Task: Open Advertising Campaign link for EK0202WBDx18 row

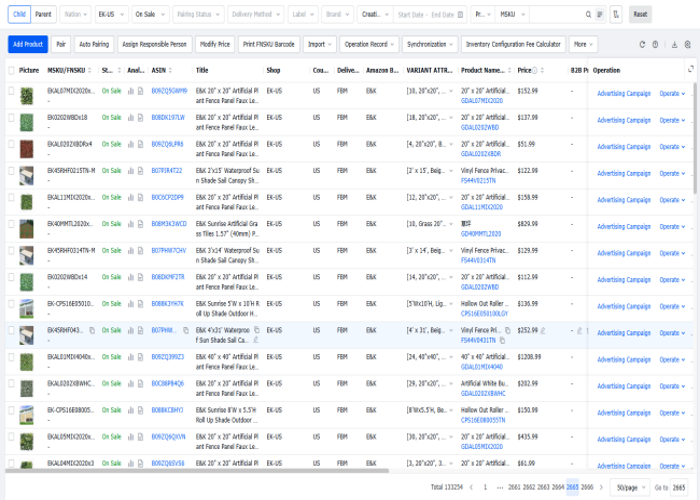Action: (x=624, y=121)
